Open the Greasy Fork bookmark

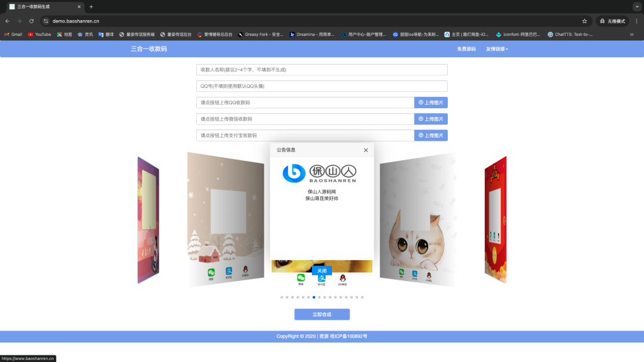[x=260, y=35]
